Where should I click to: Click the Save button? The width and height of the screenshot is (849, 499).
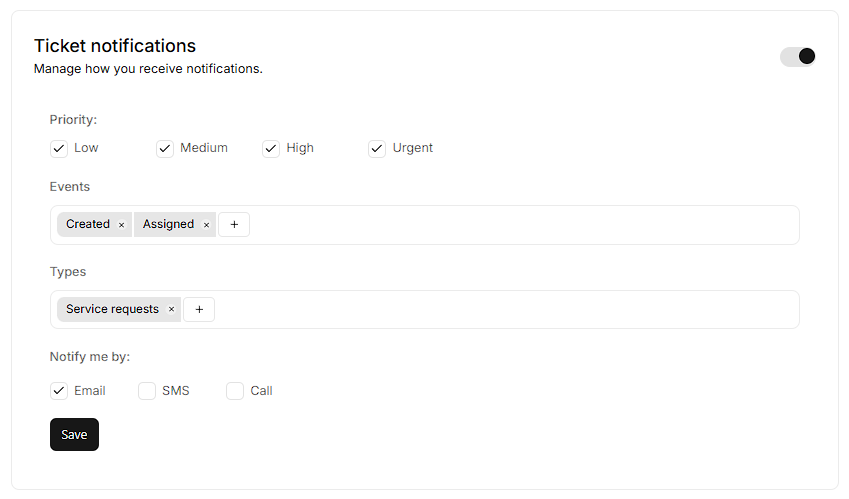(x=74, y=435)
